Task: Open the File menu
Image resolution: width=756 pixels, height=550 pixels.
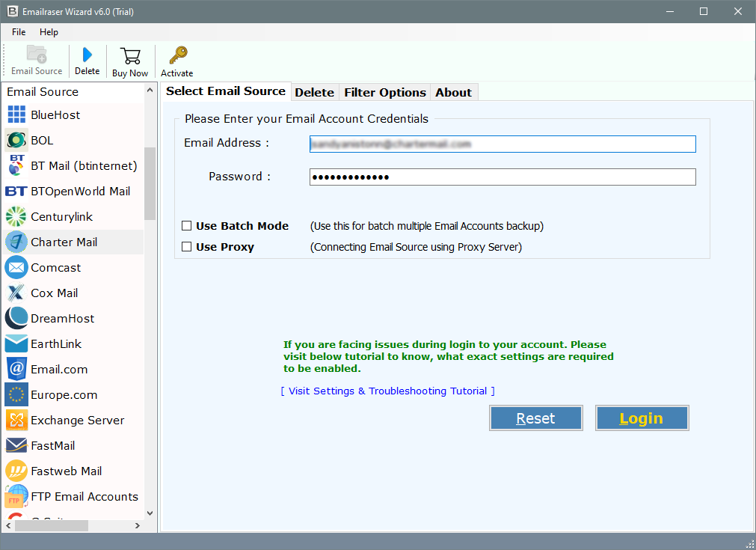Action: point(19,32)
